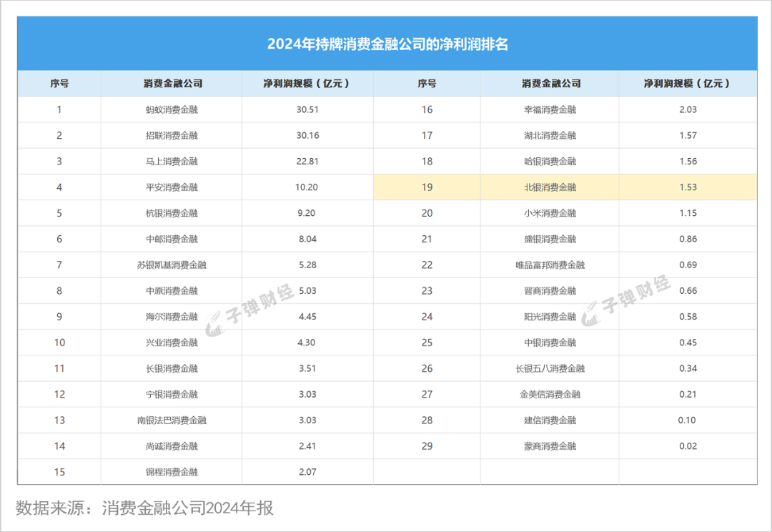Select the rank number 29 cell

(x=427, y=446)
